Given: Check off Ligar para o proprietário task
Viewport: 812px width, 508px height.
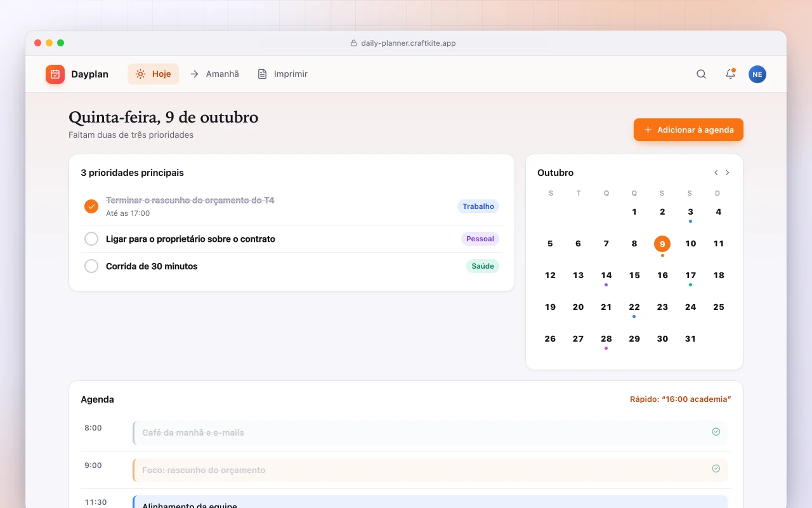Looking at the screenshot, I should click(x=91, y=239).
